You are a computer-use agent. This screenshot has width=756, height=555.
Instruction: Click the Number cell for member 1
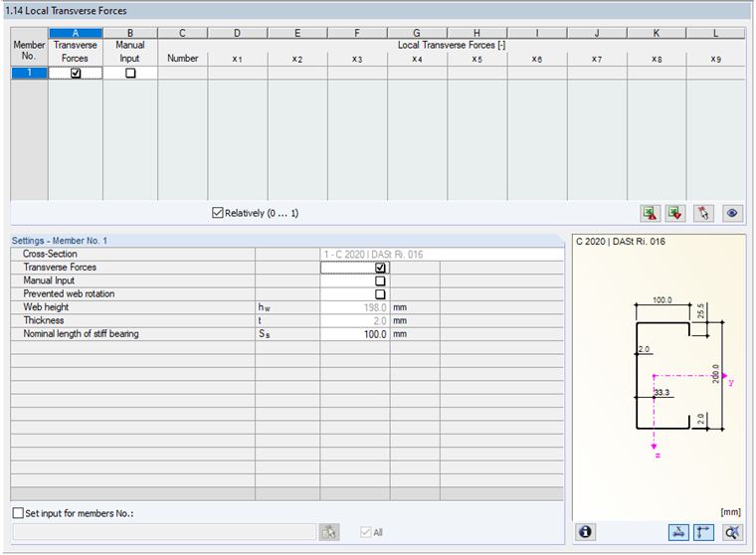coord(183,73)
